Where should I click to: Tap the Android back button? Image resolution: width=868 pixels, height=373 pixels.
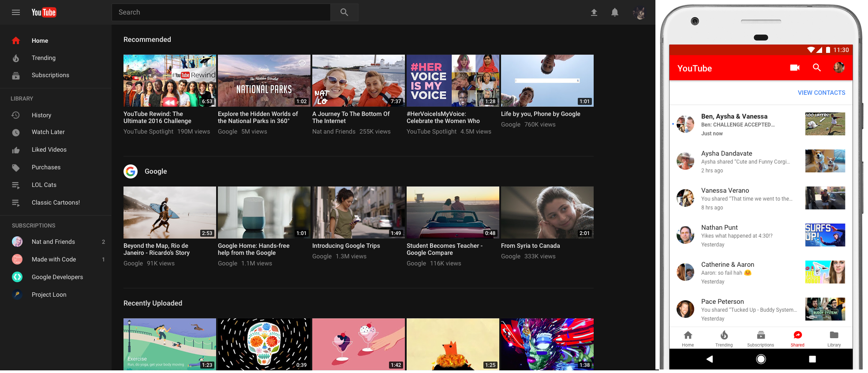[x=710, y=359]
